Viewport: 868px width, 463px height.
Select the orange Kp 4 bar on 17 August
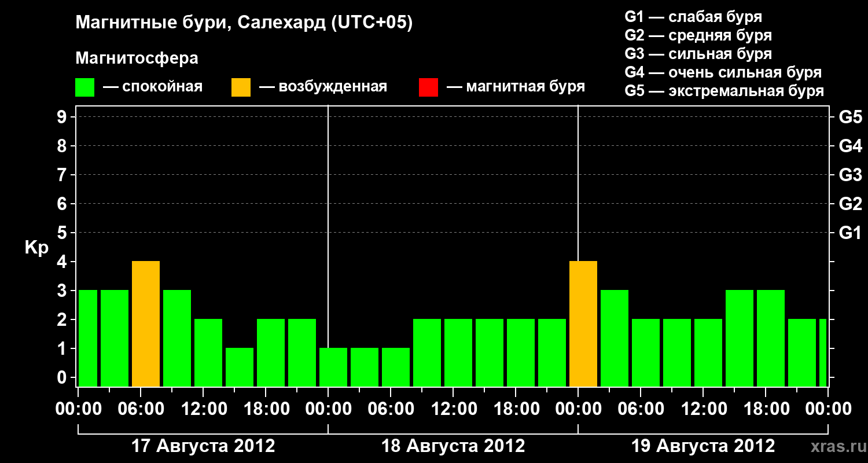click(146, 324)
